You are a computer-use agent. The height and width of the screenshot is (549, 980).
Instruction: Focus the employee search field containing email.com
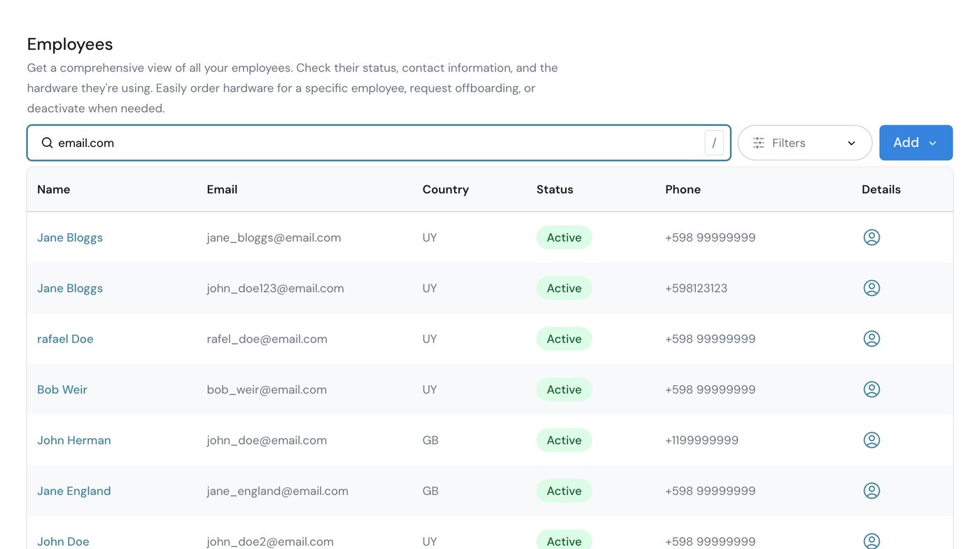pos(379,143)
